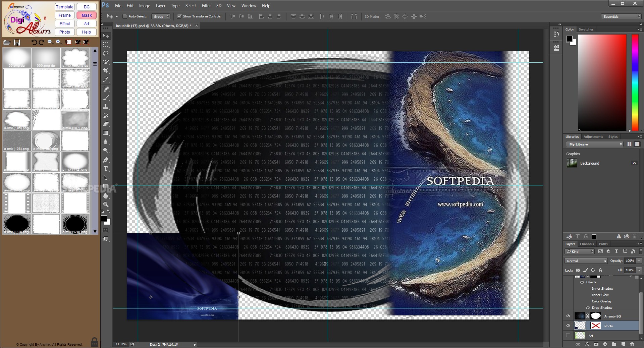
Task: Switch to the Channels tab
Action: [x=587, y=244]
